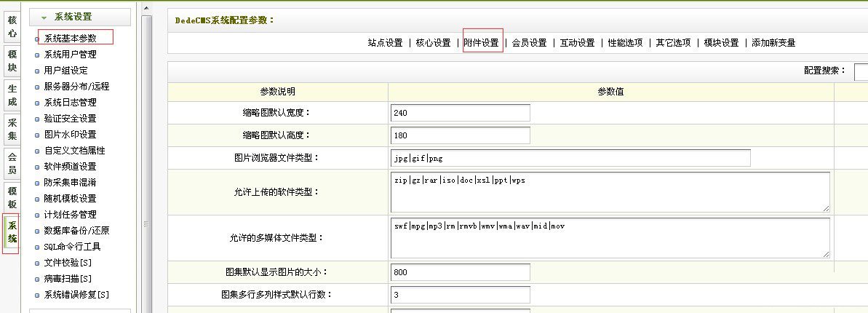The height and width of the screenshot is (313, 868).
Task: Edit 图集多行多列样式默认行数 field
Action: [460, 295]
